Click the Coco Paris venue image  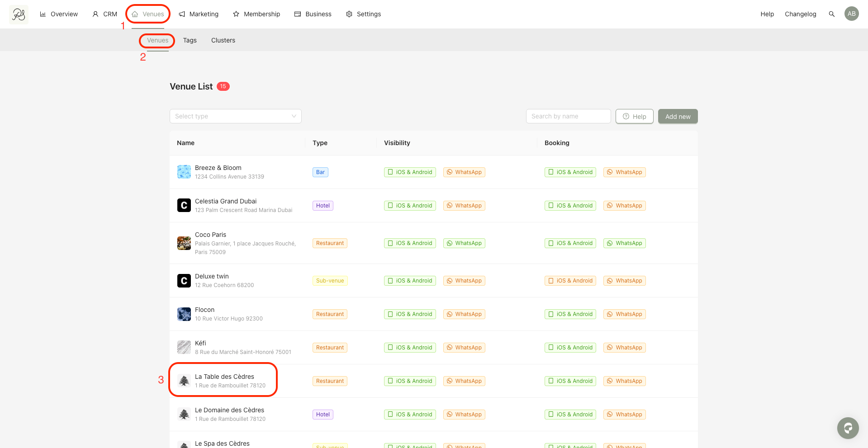coord(184,243)
